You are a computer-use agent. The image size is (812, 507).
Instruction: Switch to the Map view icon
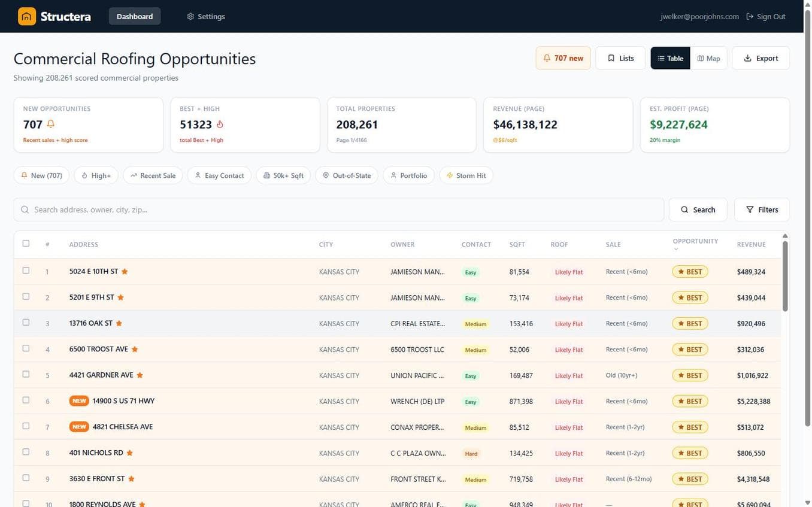(x=702, y=58)
